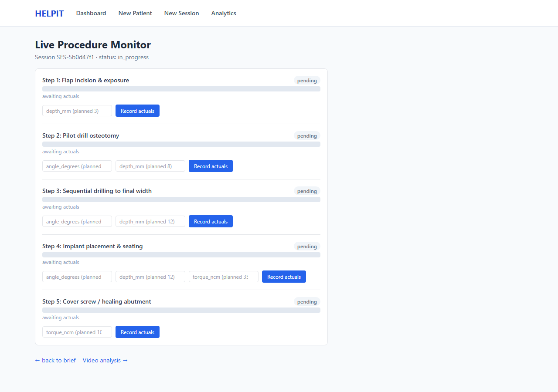
Task: Open the New Session nav item
Action: tap(181, 13)
